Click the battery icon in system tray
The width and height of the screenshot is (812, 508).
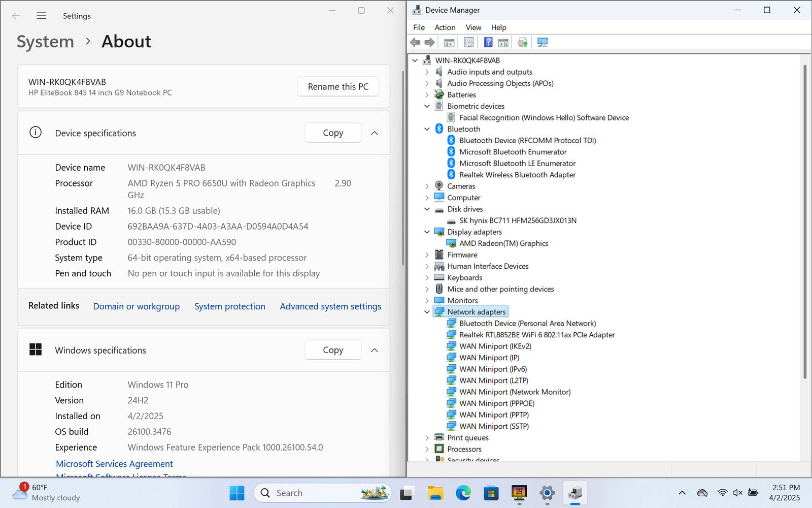tap(753, 493)
